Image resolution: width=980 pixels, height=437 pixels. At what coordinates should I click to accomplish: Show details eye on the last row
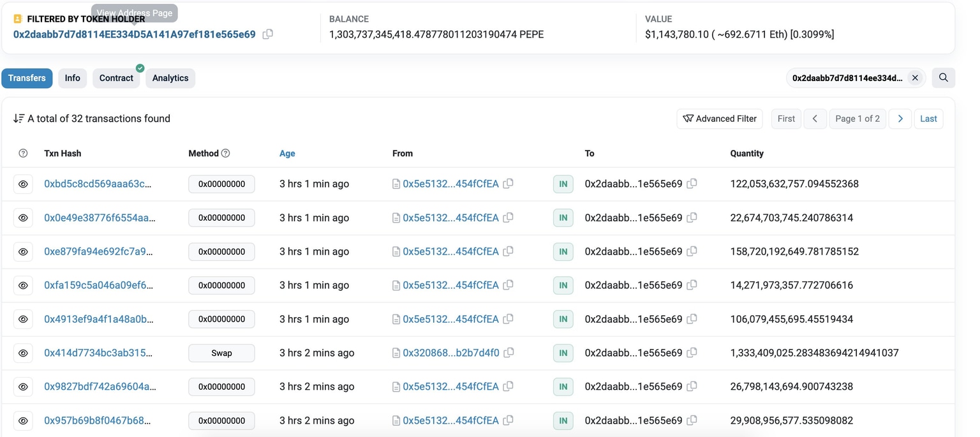tap(23, 420)
